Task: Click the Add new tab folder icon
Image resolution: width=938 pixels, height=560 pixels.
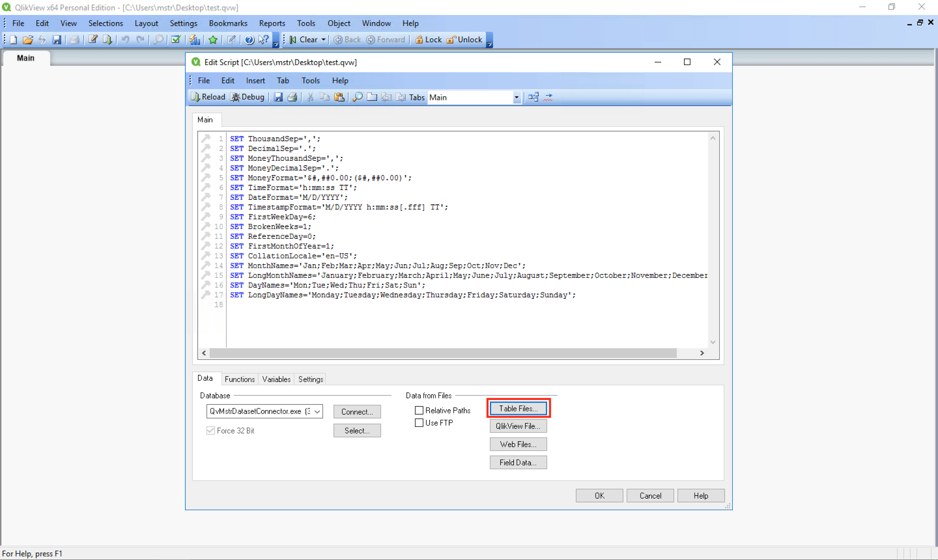Action: (x=372, y=97)
